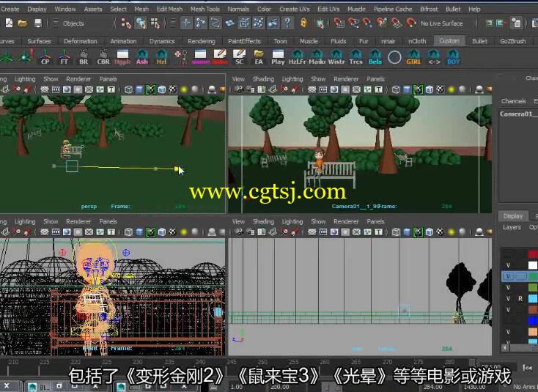This screenshot has height=392, width=538.
Task: Click the go to start playback button
Action: click(527, 368)
